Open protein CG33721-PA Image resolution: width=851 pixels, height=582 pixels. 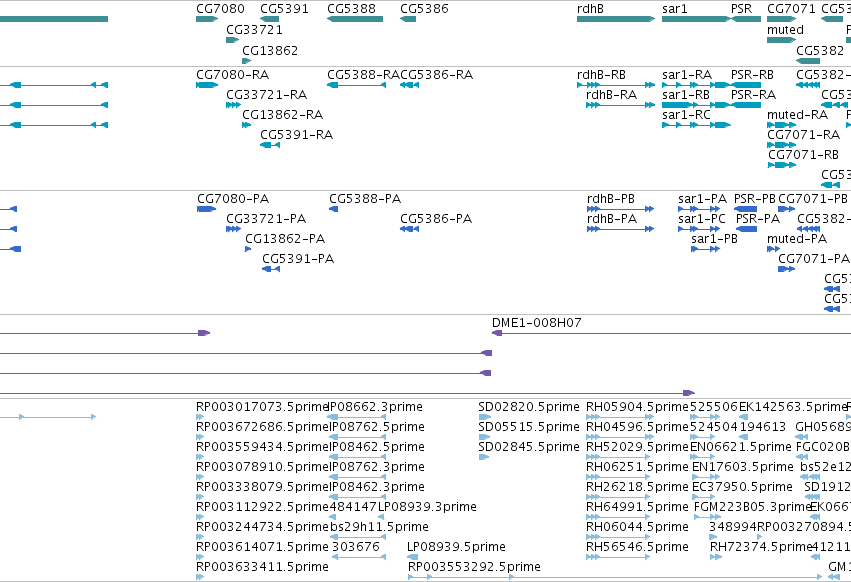coord(266,219)
